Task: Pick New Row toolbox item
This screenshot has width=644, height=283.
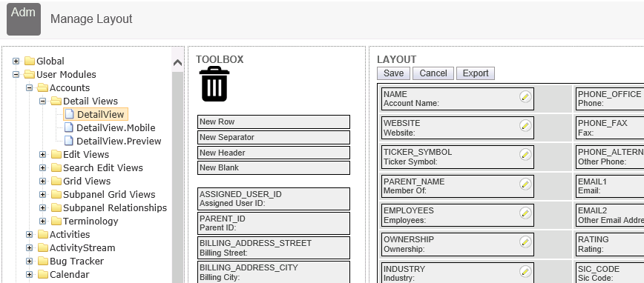Action: pyautogui.click(x=274, y=121)
